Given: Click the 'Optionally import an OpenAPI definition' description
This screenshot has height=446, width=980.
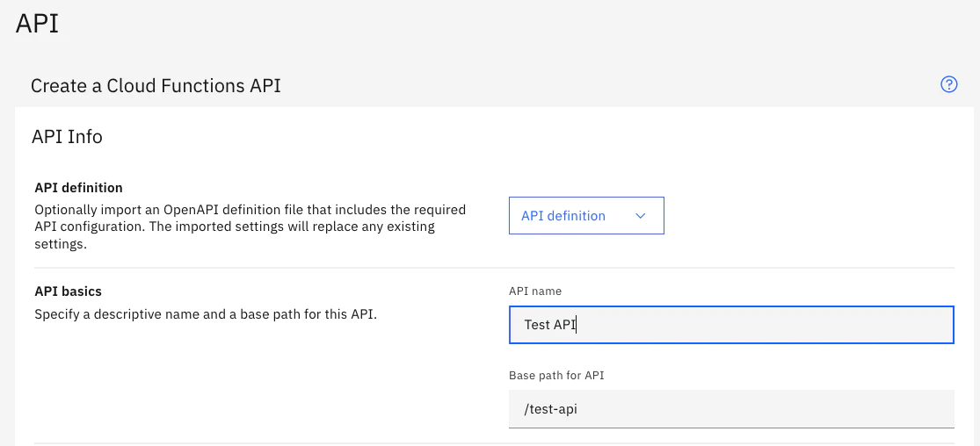Looking at the screenshot, I should pyautogui.click(x=250, y=227).
